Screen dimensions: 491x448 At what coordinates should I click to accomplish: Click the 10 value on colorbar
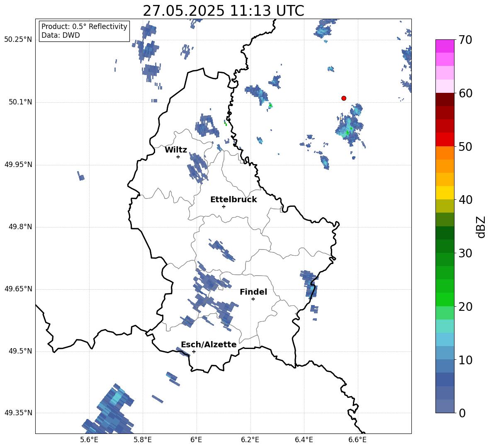(465, 360)
